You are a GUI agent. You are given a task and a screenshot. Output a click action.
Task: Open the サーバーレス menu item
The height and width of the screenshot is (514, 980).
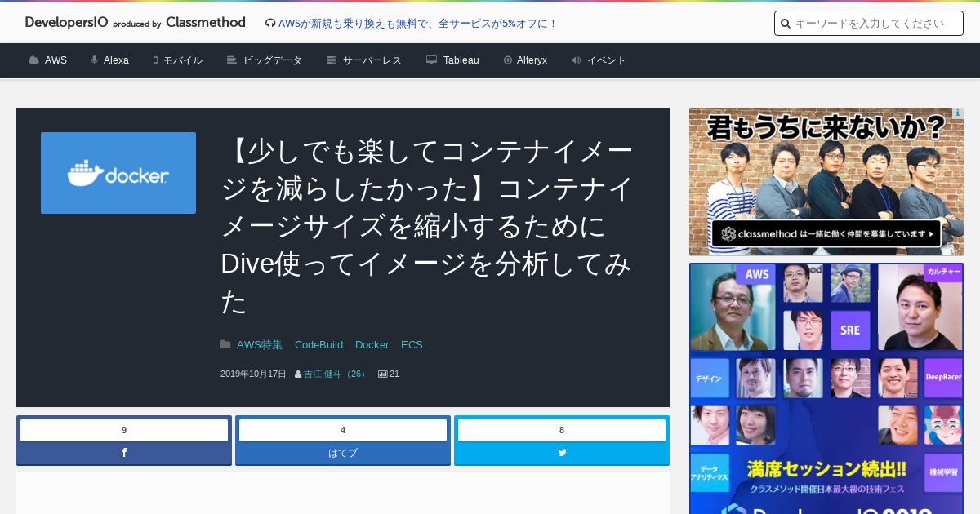(372, 60)
